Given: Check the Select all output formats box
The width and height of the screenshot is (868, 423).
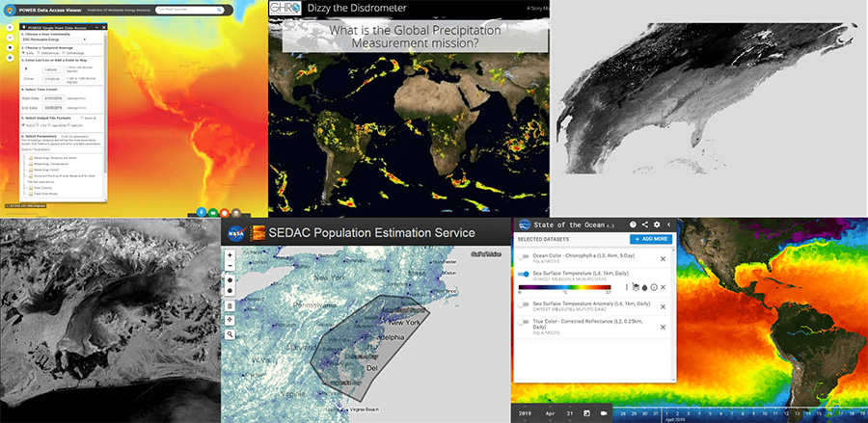Looking at the screenshot, I should pyautogui.click(x=82, y=118).
